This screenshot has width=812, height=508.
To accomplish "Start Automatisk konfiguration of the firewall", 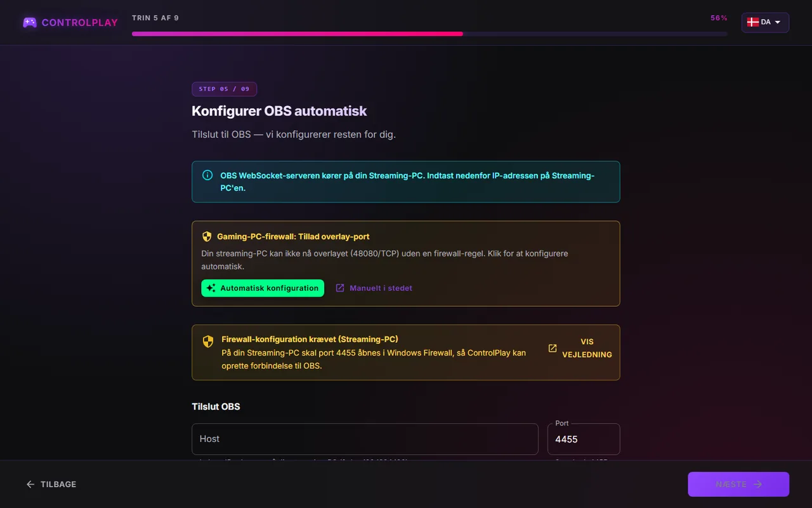I will click(x=263, y=288).
